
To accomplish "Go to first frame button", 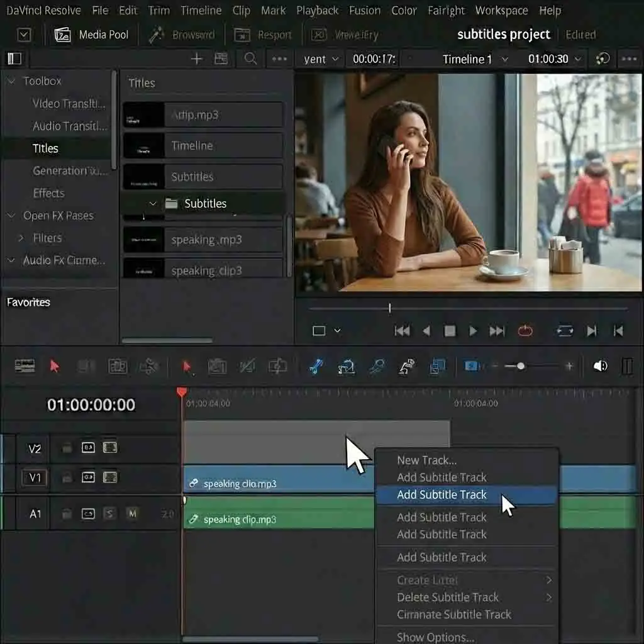I will click(x=402, y=331).
